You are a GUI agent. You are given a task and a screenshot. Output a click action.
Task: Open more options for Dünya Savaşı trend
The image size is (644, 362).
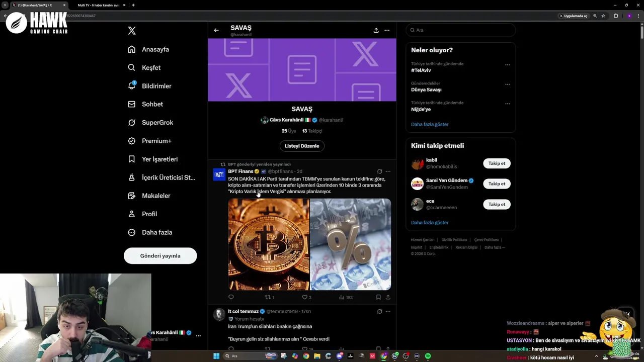[507, 84]
